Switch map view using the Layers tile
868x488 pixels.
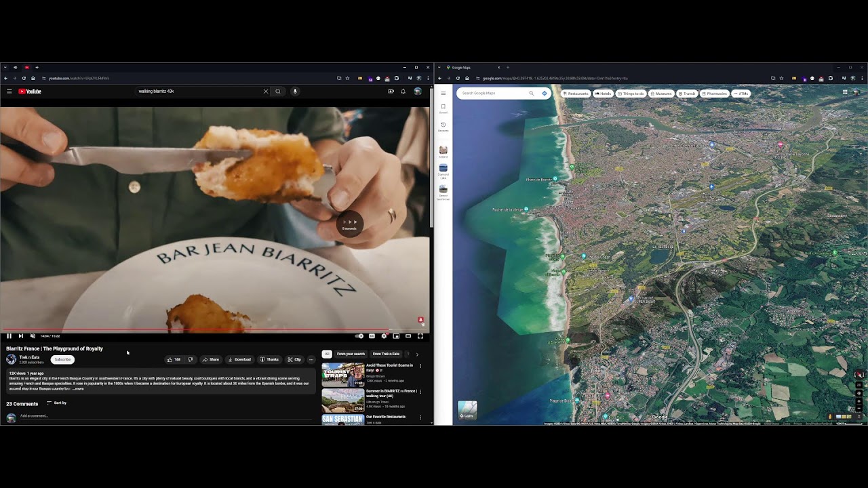(467, 410)
